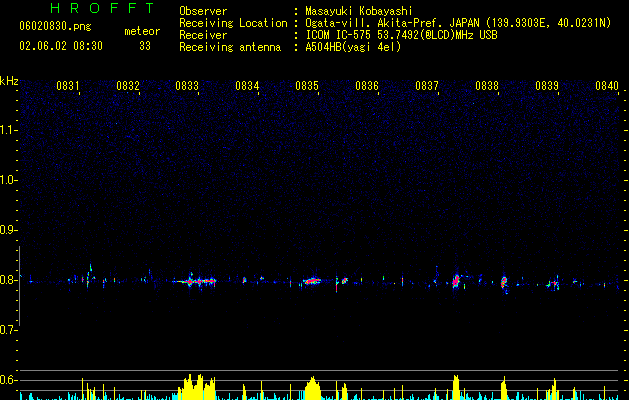Click the HROFFT title text
This screenshot has width=629, height=400.
click(x=102, y=8)
